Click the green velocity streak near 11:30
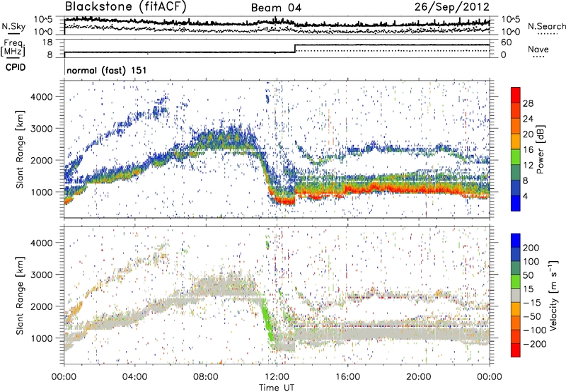The height and width of the screenshot is (392, 566). tap(267, 321)
